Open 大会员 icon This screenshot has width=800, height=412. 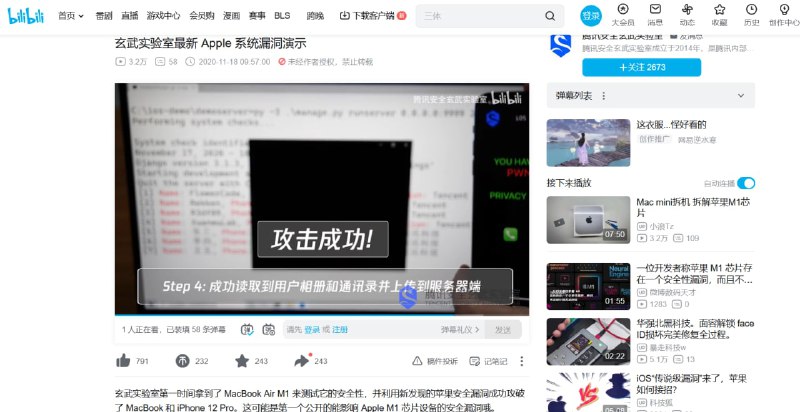(x=623, y=15)
